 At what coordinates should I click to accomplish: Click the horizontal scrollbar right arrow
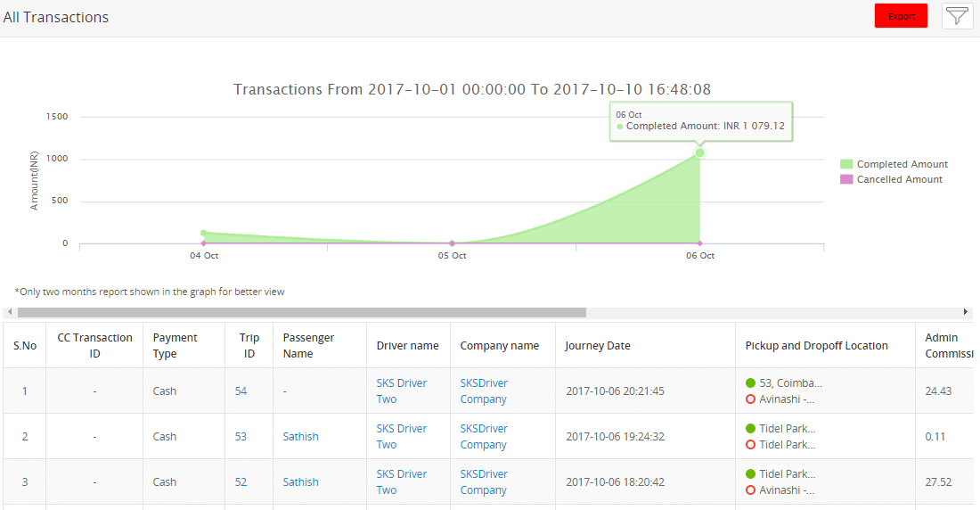[966, 312]
